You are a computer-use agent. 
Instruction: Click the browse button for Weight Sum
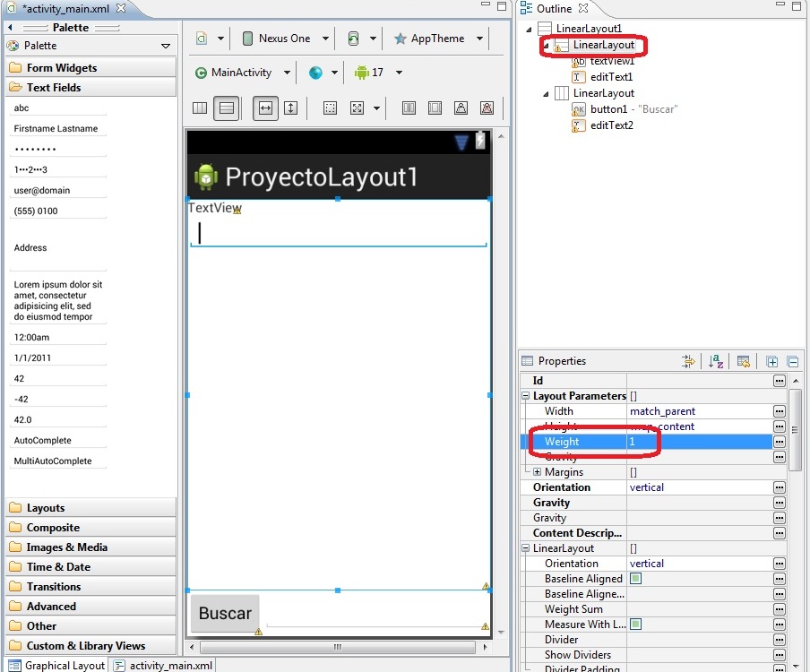779,609
